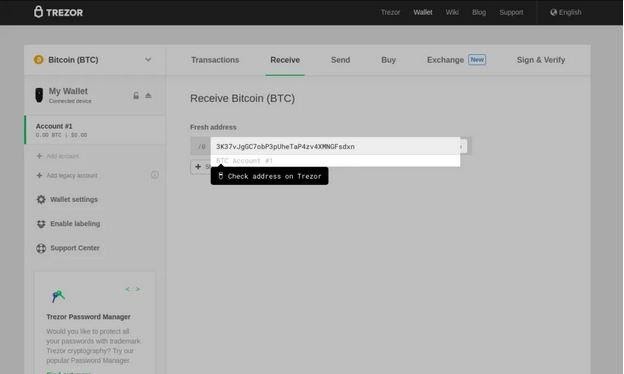This screenshot has width=624, height=374.
Task: Open the Blog link in top navigation
Action: click(479, 12)
